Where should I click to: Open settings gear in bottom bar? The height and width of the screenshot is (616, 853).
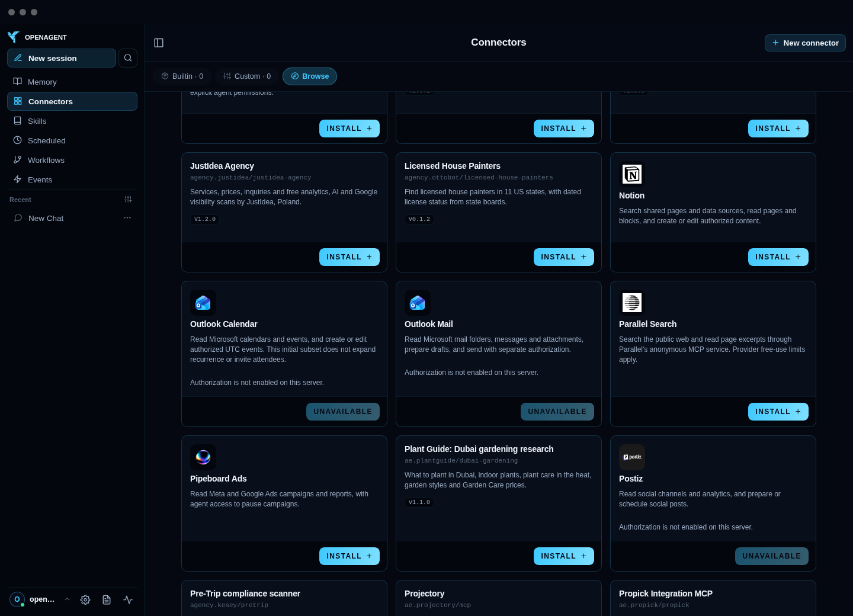[85, 599]
